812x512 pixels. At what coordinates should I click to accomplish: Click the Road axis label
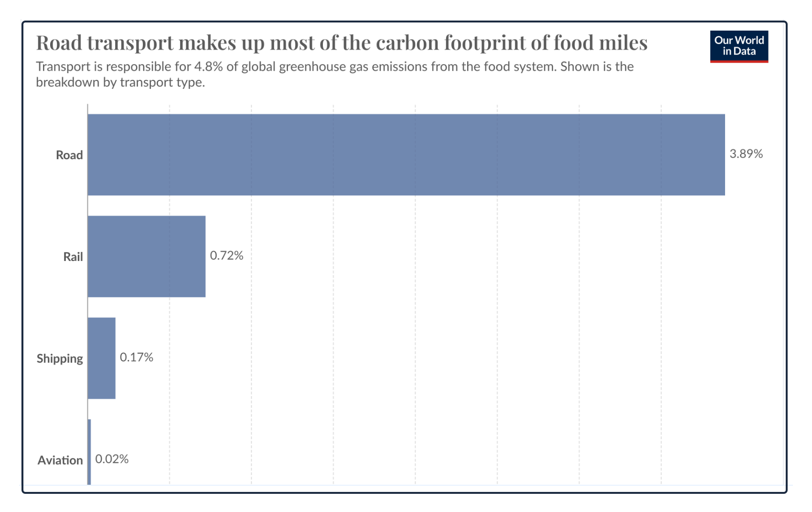(69, 155)
